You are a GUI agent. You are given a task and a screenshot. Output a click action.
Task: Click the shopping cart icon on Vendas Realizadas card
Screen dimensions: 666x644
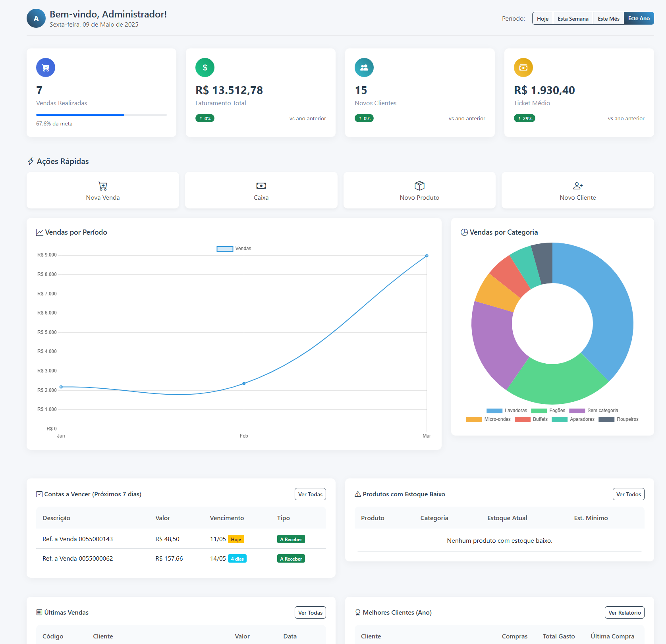[x=45, y=67]
